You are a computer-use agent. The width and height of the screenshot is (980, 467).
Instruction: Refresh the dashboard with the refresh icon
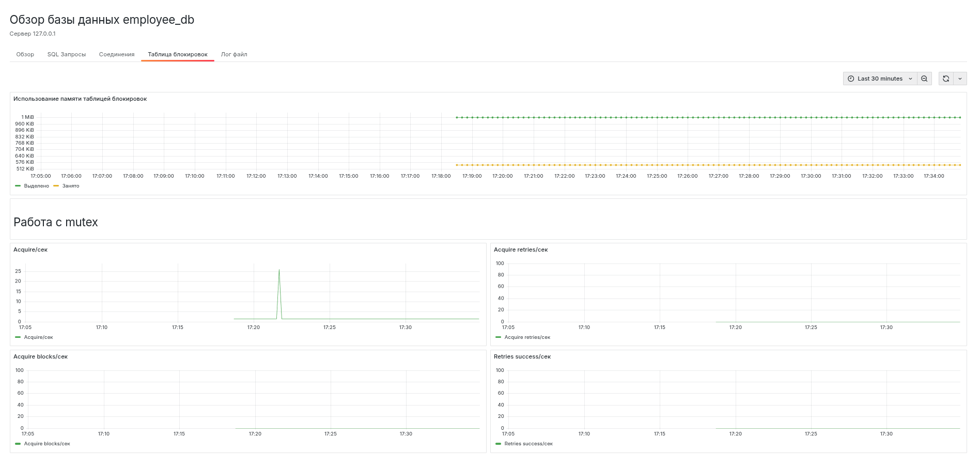pyautogui.click(x=946, y=79)
